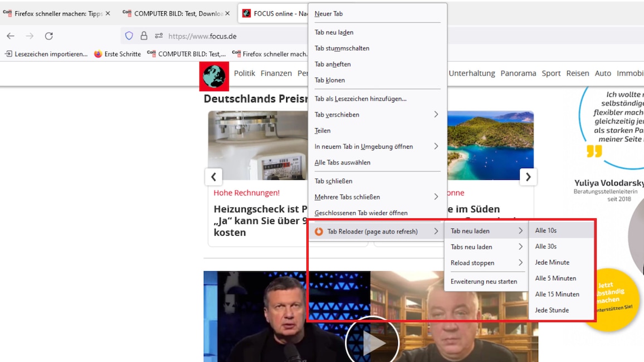Choose Tab stummschalten from context menu
The image size is (644, 362).
point(342,48)
